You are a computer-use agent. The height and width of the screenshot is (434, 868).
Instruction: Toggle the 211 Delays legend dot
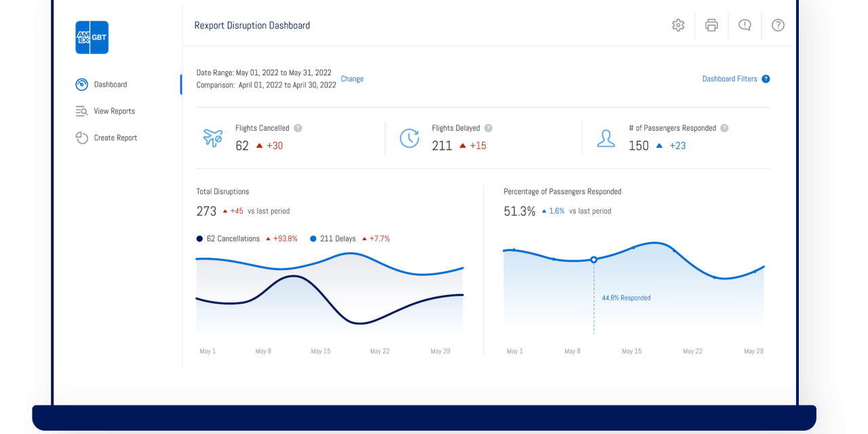click(313, 239)
